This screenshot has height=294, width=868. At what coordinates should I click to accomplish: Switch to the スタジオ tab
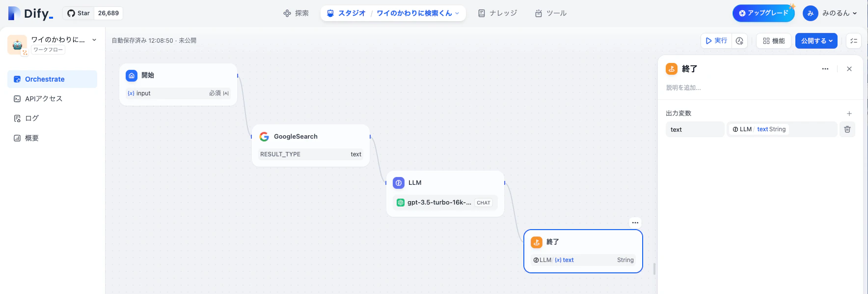click(347, 13)
